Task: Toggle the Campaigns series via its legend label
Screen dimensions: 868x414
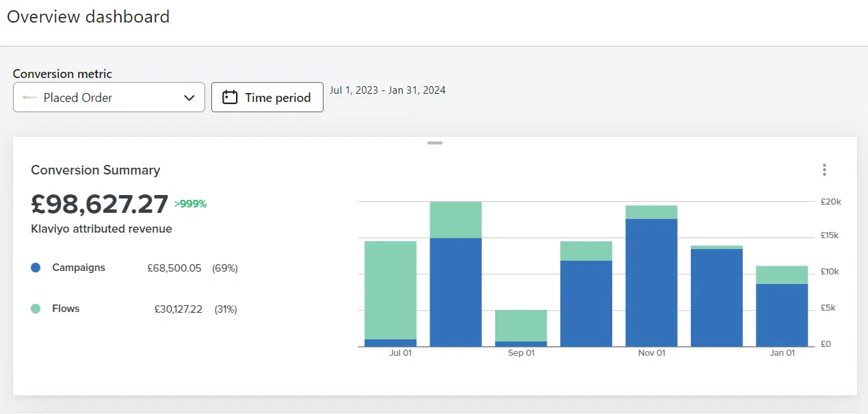Action: click(x=79, y=268)
